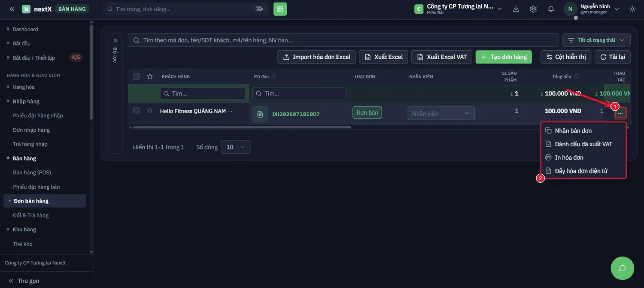644x288 pixels.
Task: Tick the checkbox for Hello Fitness QUẢNG NAM row
Action: (x=137, y=111)
